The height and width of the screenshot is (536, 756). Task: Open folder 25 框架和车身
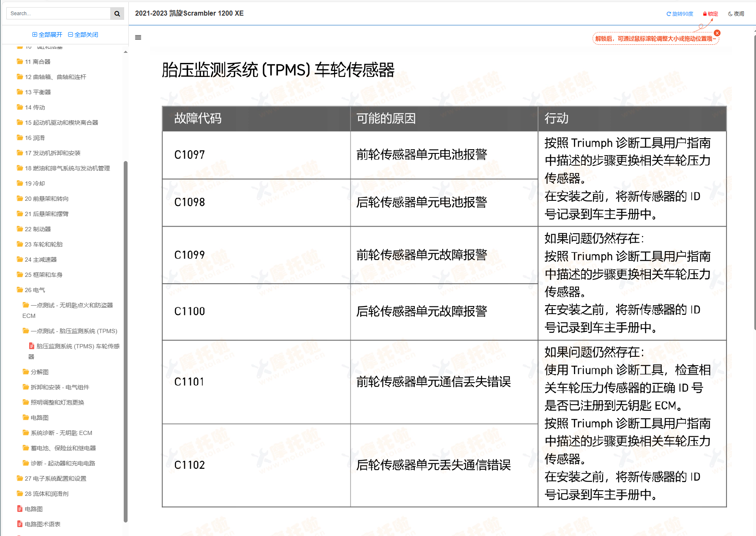tap(40, 275)
